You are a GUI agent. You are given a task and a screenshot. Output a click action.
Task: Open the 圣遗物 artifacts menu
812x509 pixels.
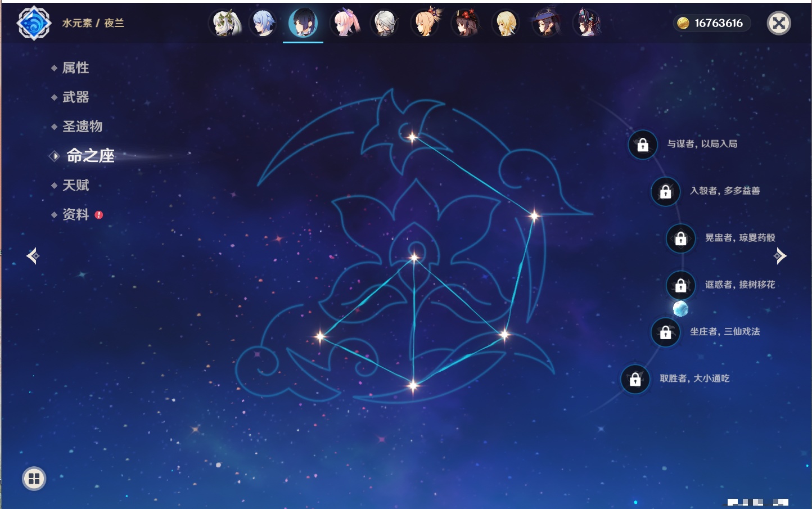coord(82,127)
